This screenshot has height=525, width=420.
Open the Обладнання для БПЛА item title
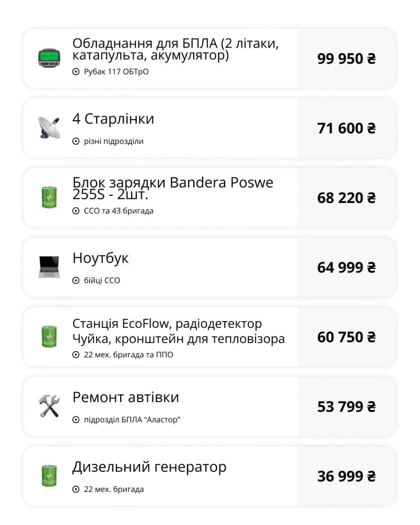[x=176, y=49]
